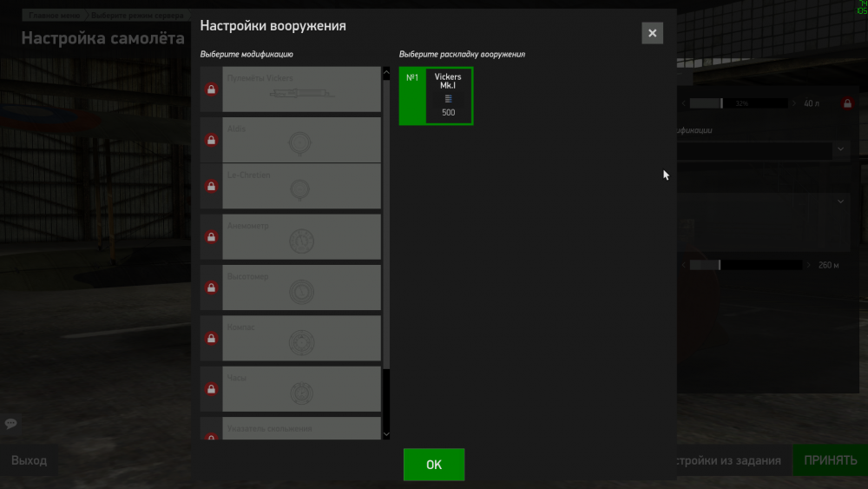868x489 pixels.
Task: Select the Компас modification card
Action: point(301,339)
